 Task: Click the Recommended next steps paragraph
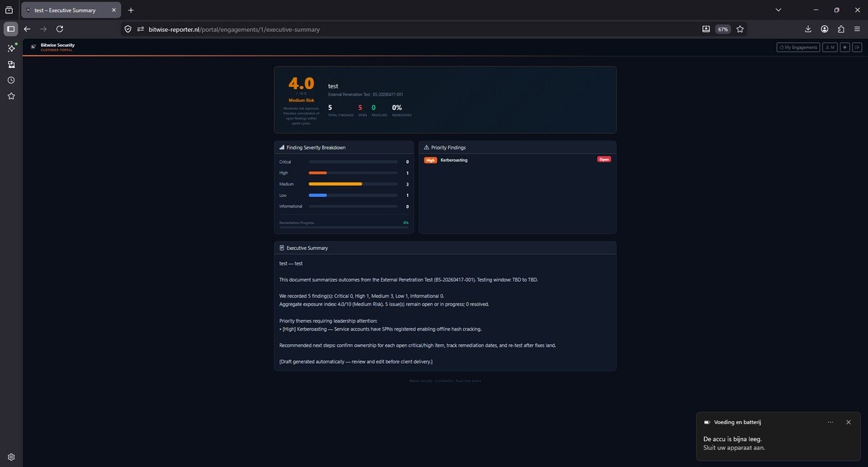417,345
